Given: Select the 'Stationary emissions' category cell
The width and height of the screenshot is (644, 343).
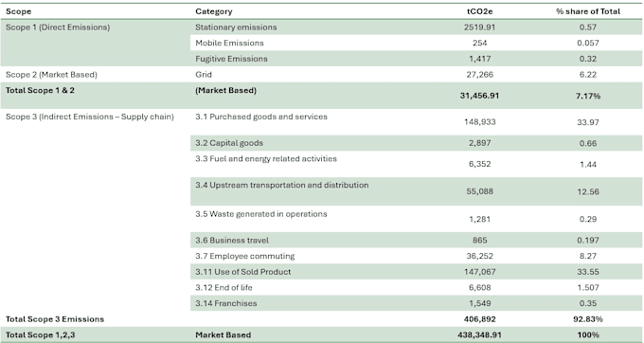Looking at the screenshot, I should (x=236, y=27).
